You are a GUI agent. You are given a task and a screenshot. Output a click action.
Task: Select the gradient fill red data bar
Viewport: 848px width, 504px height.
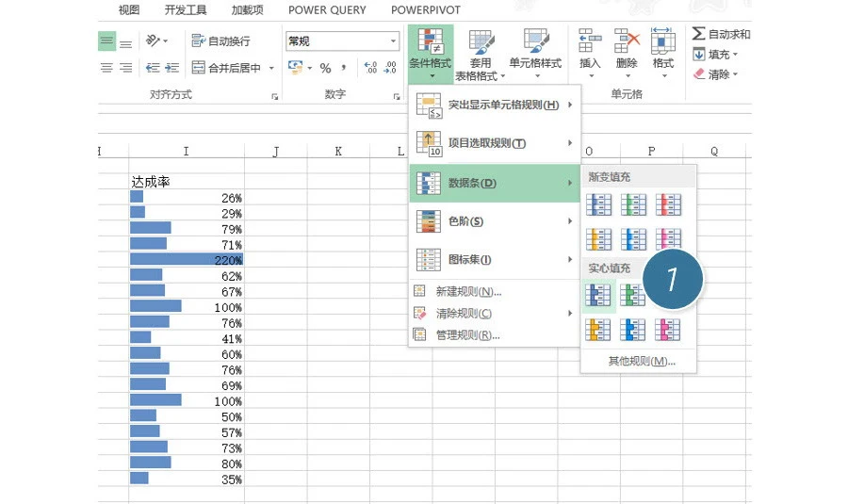(x=668, y=204)
